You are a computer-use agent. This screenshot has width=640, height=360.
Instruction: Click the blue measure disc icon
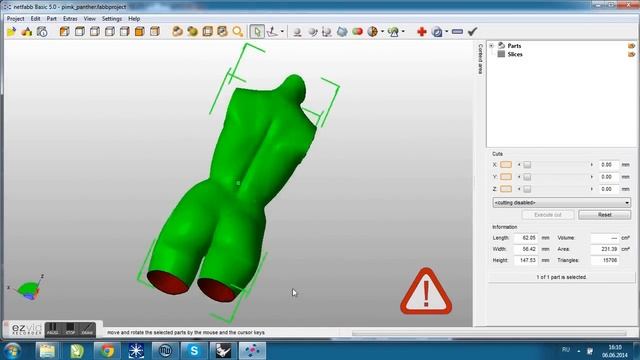click(x=437, y=31)
